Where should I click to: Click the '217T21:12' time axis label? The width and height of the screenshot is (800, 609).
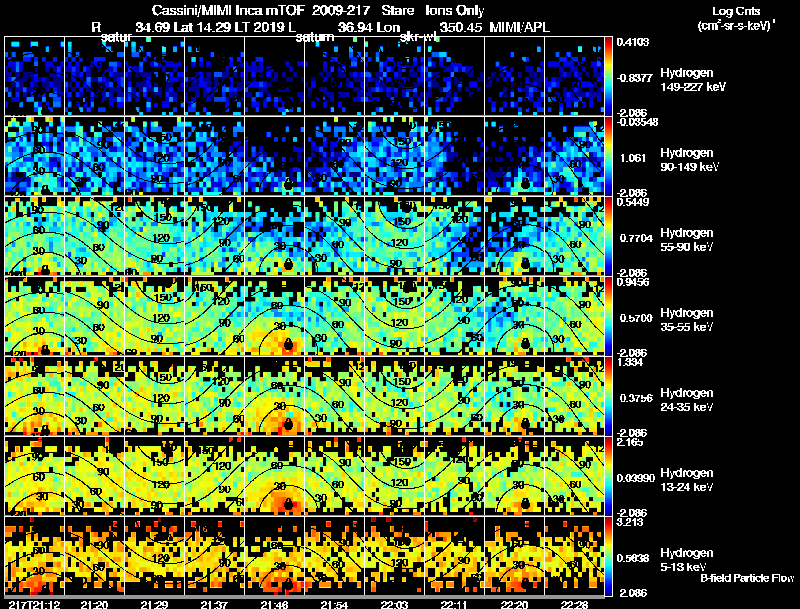(34, 604)
